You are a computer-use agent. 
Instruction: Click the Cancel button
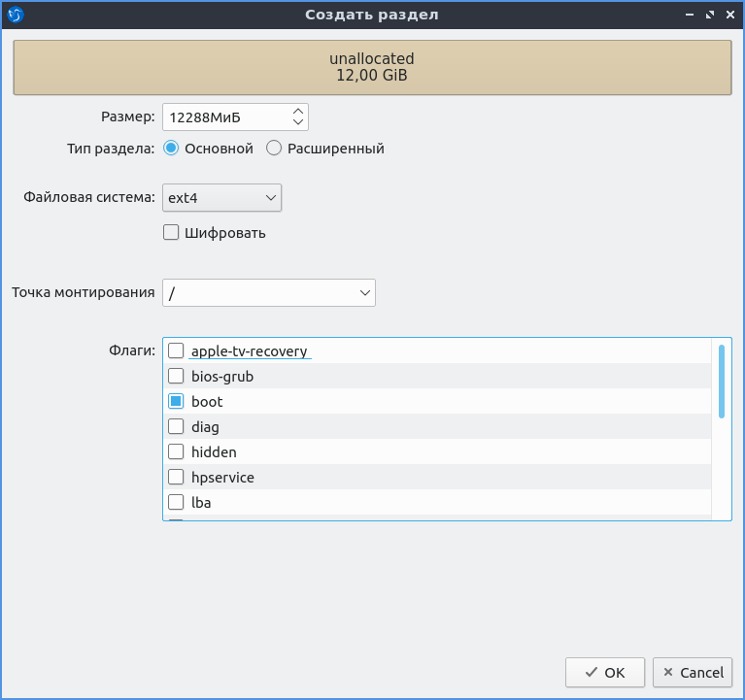(693, 673)
